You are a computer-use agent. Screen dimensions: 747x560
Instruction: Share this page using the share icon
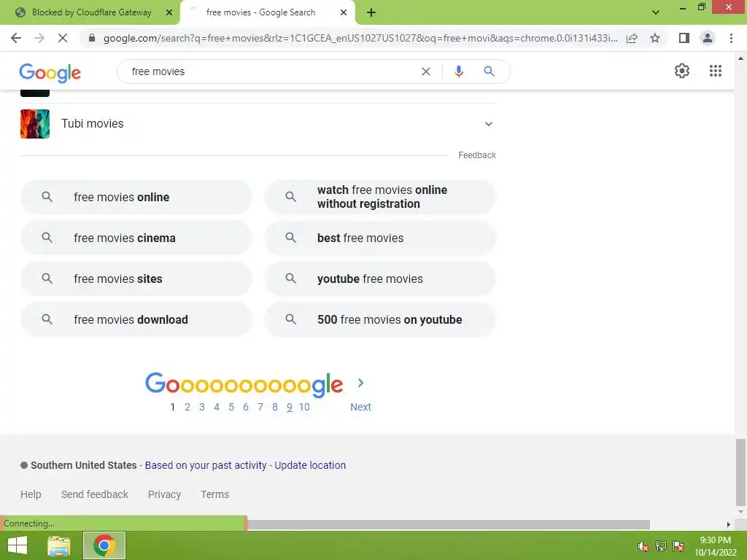pos(632,38)
